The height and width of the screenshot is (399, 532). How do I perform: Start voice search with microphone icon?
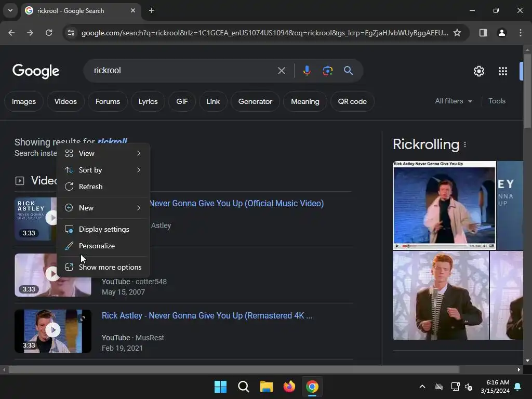pos(307,71)
